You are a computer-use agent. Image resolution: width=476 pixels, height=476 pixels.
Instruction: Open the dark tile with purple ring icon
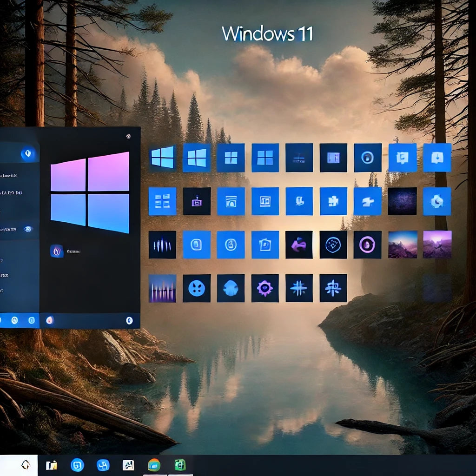(x=368, y=245)
